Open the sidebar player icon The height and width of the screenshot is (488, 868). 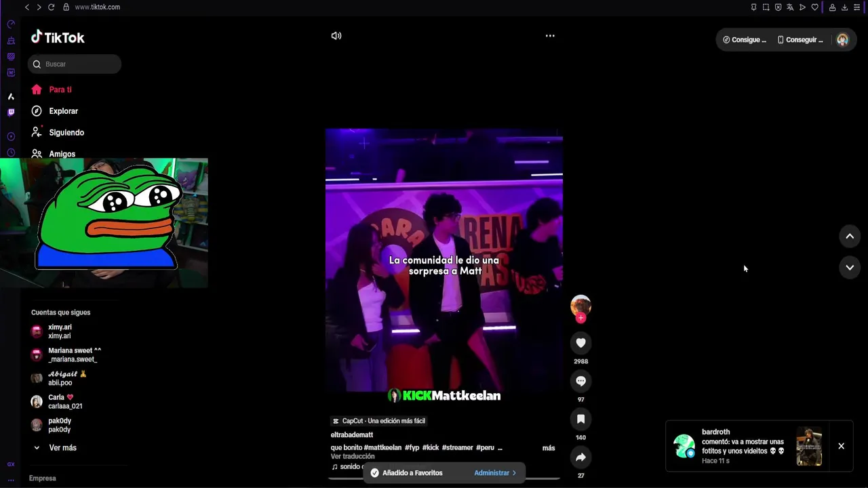point(11,137)
